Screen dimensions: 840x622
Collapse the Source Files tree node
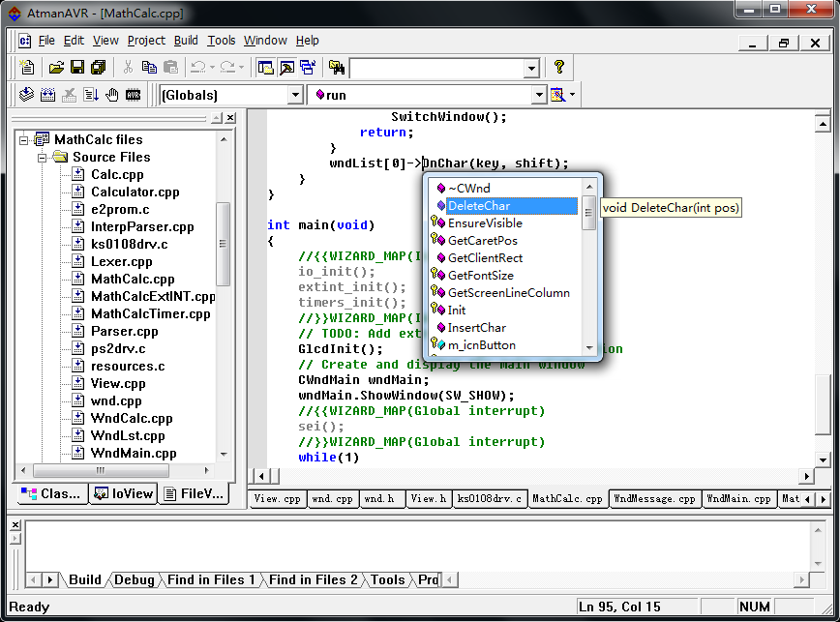pyautogui.click(x=42, y=157)
